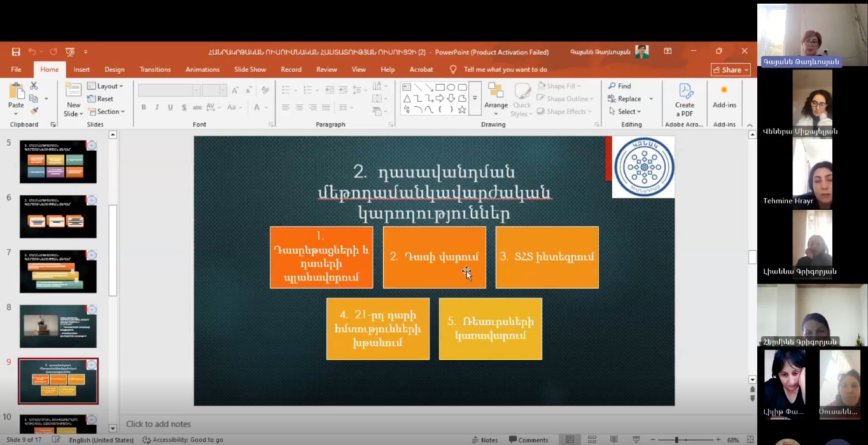Toggle Normal view button in status bar
This screenshot has width=868, height=445.
(570, 440)
